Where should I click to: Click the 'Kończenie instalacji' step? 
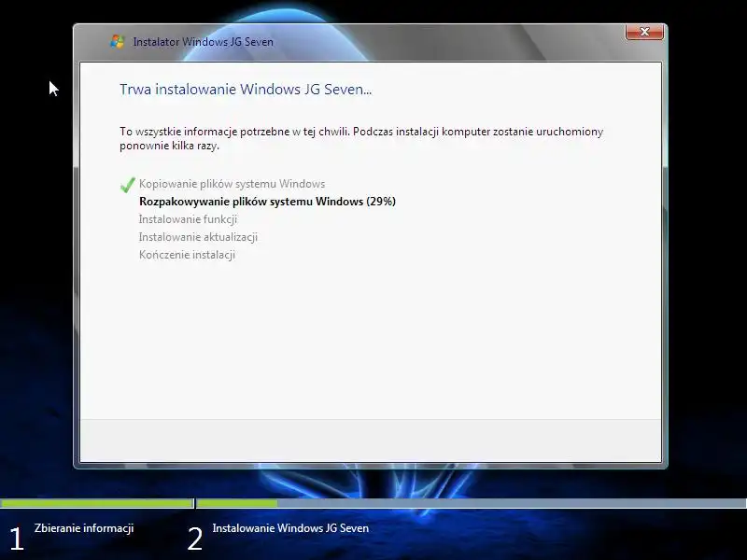[x=188, y=255]
